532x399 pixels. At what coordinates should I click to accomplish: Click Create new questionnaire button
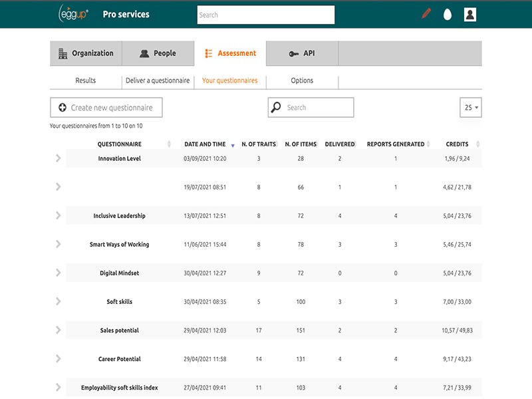(x=106, y=108)
